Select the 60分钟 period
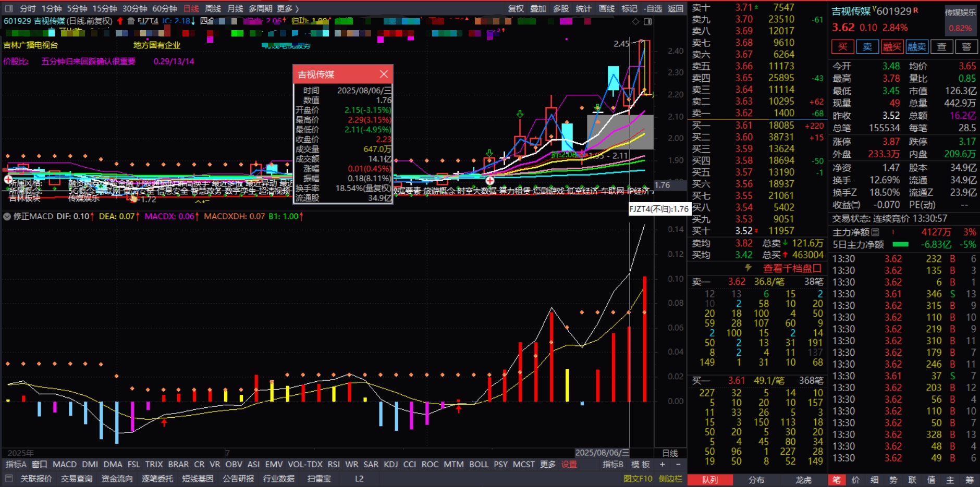The height and width of the screenshot is (487, 980). (x=165, y=8)
